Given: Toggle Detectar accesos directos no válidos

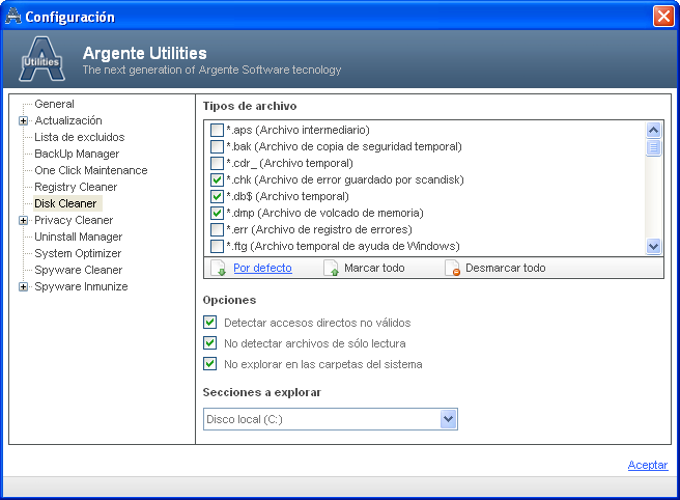Looking at the screenshot, I should pyautogui.click(x=210, y=322).
